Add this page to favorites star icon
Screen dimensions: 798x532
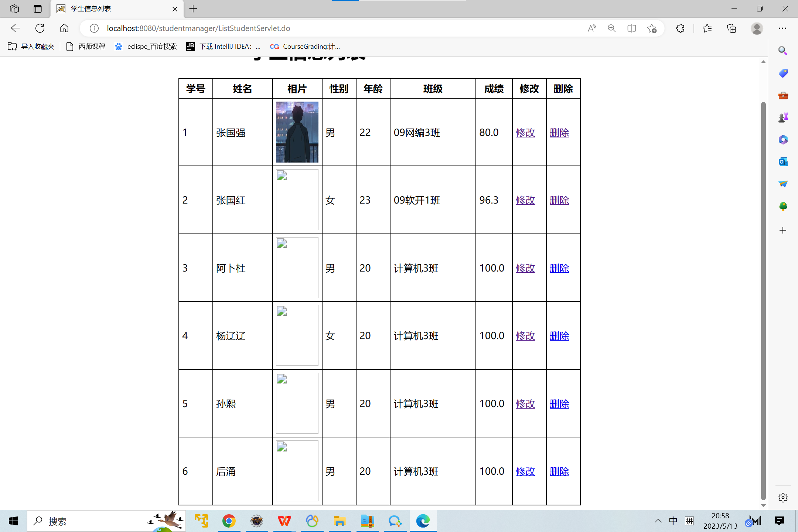(x=652, y=28)
